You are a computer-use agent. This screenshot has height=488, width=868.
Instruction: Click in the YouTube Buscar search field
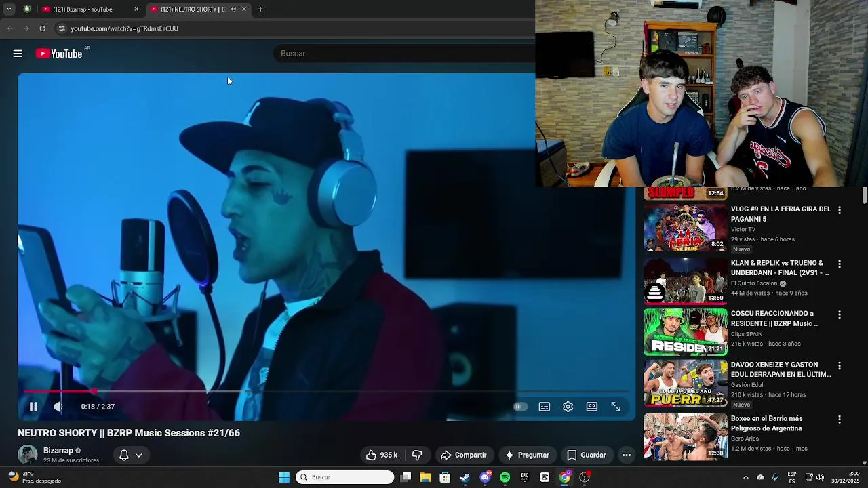(404, 54)
